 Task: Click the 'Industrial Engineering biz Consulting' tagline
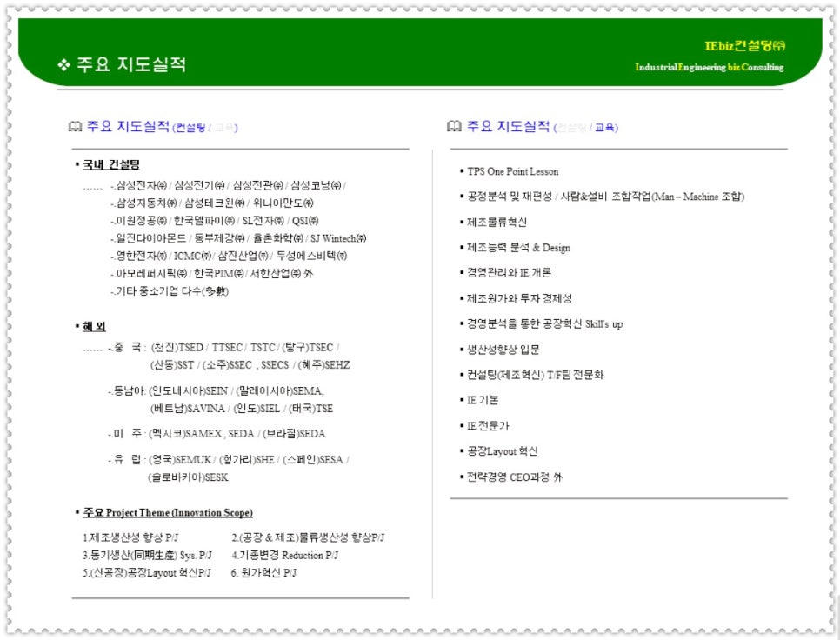[x=710, y=67]
